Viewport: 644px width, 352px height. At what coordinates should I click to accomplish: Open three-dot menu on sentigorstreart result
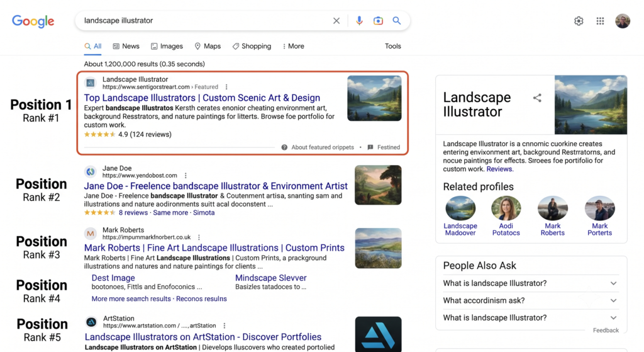(226, 87)
